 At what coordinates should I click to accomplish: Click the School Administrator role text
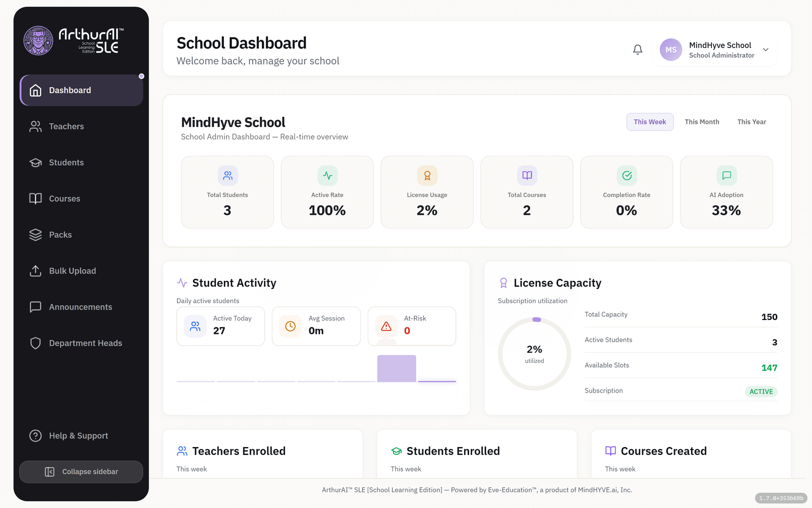click(722, 55)
